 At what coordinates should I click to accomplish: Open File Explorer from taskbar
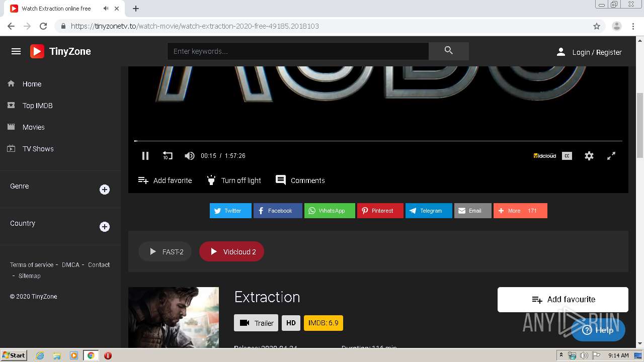(57, 355)
